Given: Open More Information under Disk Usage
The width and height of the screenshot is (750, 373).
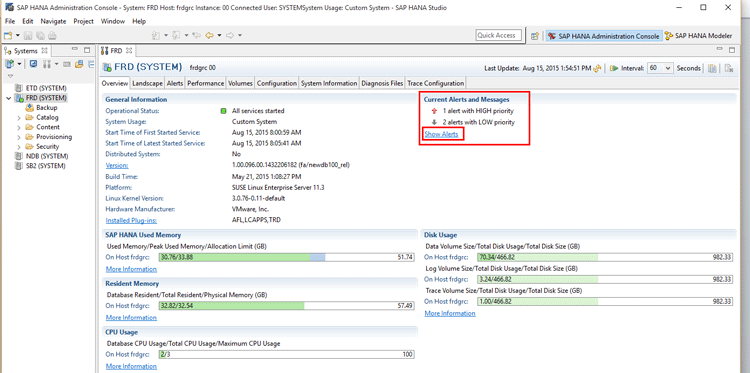Looking at the screenshot, I should pyautogui.click(x=450, y=313).
